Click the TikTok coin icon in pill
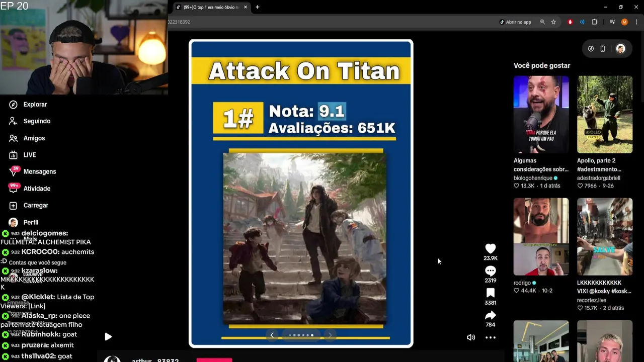Image resolution: width=644 pixels, height=362 pixels. pos(591,49)
